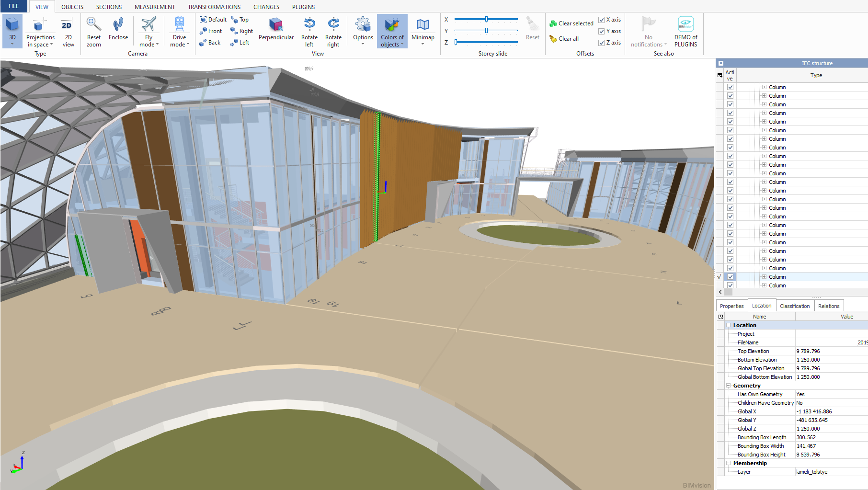This screenshot has height=490, width=868.
Task: Toggle Colors of objects
Action: coord(392,31)
